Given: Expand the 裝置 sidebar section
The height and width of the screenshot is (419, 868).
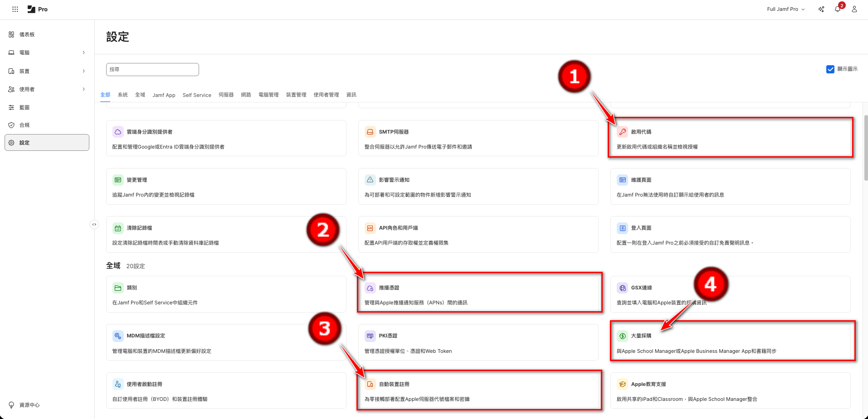Looking at the screenshot, I should pyautogui.click(x=83, y=71).
